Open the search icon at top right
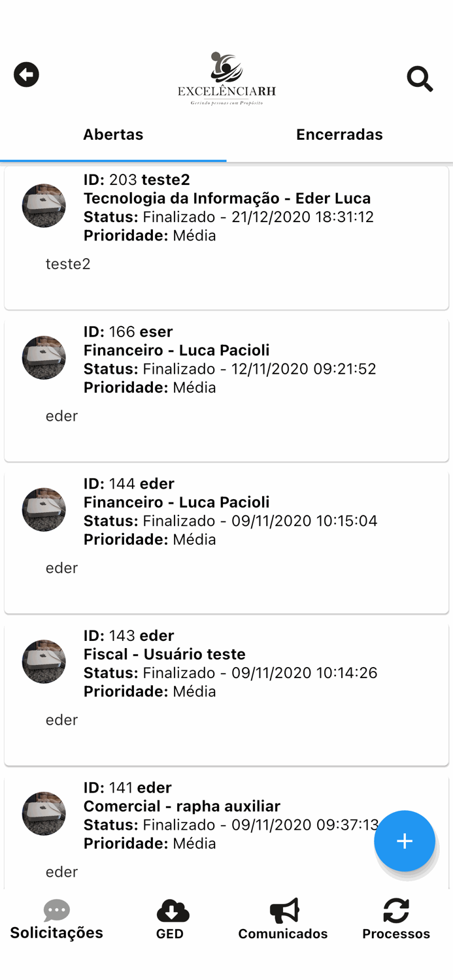The image size is (453, 980). tap(420, 78)
